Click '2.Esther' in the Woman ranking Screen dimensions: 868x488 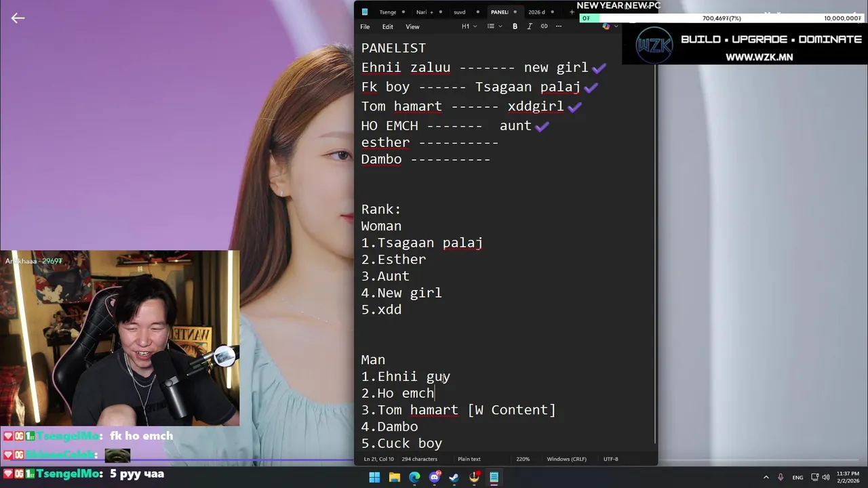393,260
